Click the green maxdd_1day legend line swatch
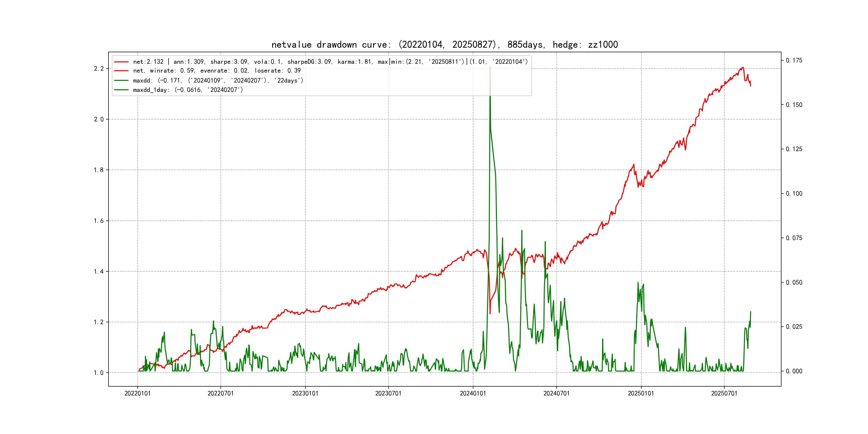Image resolution: width=868 pixels, height=434 pixels. [x=121, y=90]
